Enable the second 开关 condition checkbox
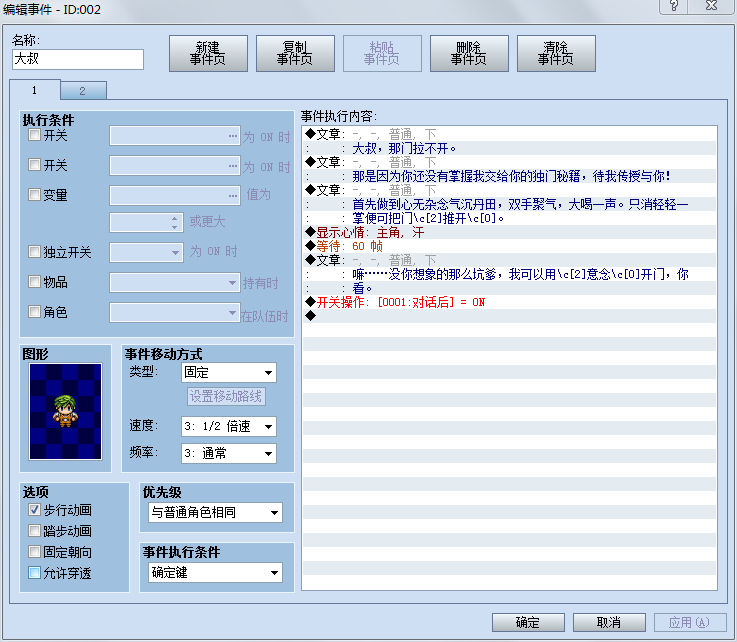Image resolution: width=737 pixels, height=642 pixels. pos(34,165)
